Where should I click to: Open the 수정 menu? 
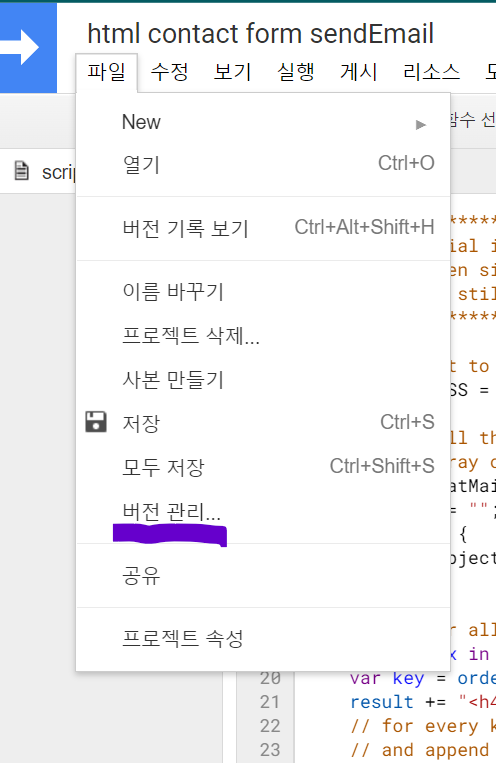click(x=169, y=73)
